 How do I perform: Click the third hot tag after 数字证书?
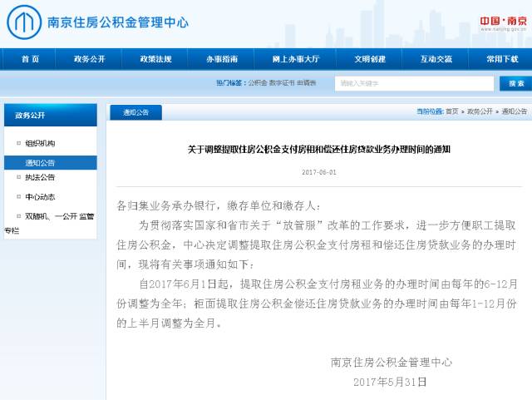coord(307,83)
